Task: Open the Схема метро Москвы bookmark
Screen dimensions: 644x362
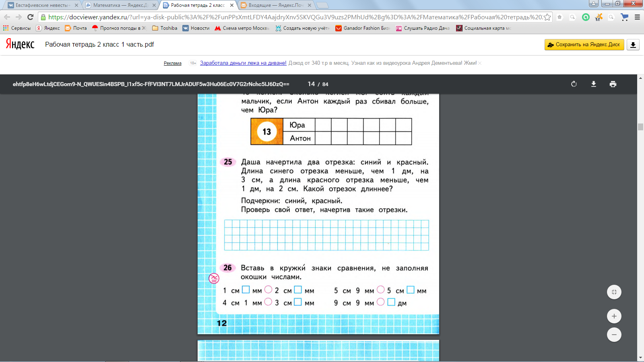Action: [242, 28]
